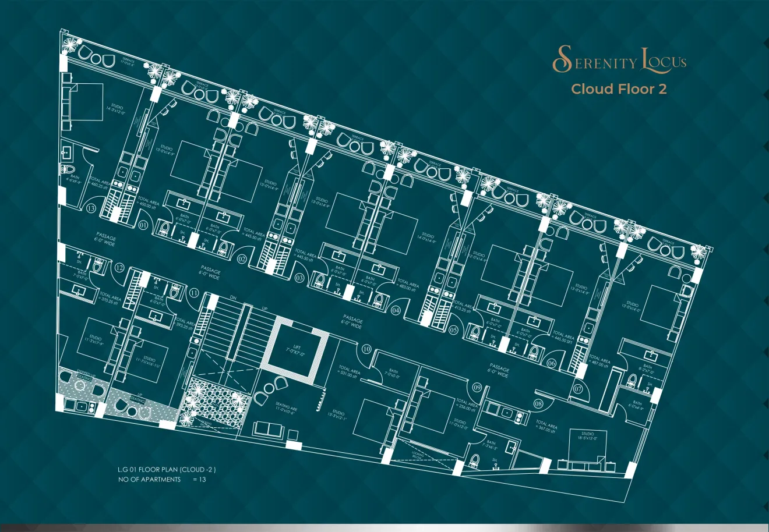Select apartment number 04 marker
The height and width of the screenshot is (532, 769).
[x=396, y=311]
